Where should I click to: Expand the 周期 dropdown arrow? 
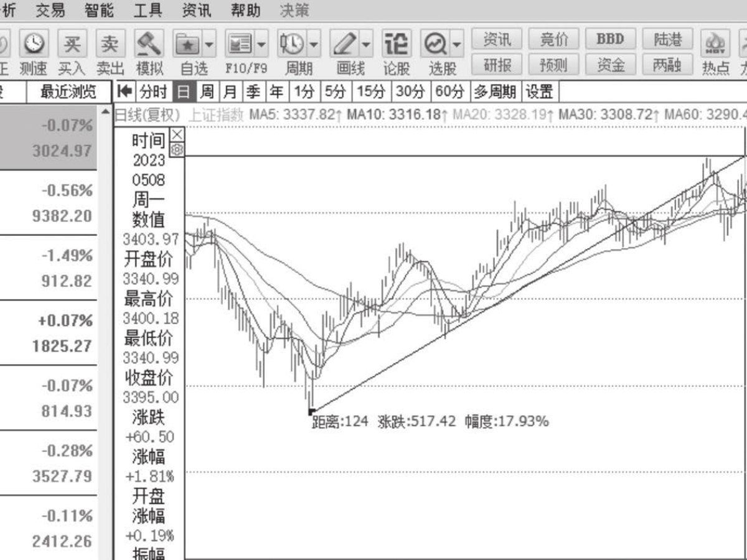[x=313, y=45]
